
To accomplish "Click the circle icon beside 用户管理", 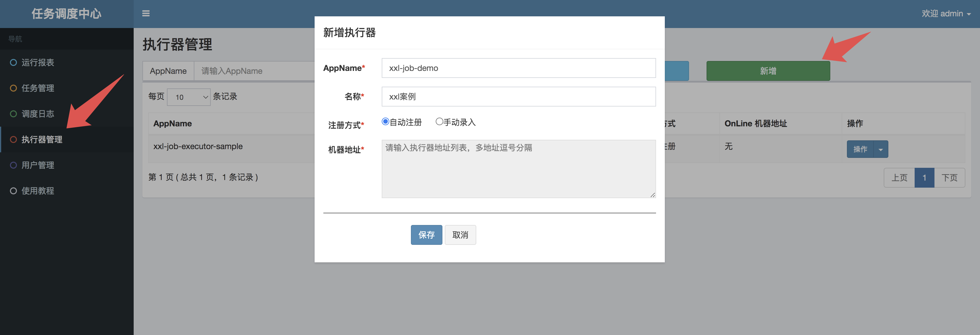I will pyautogui.click(x=13, y=165).
